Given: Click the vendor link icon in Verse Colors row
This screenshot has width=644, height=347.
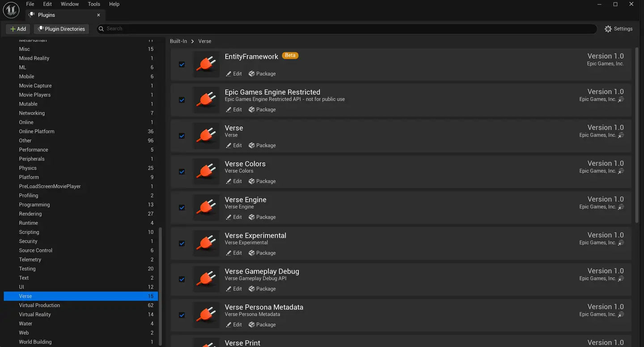Looking at the screenshot, I should tap(621, 171).
